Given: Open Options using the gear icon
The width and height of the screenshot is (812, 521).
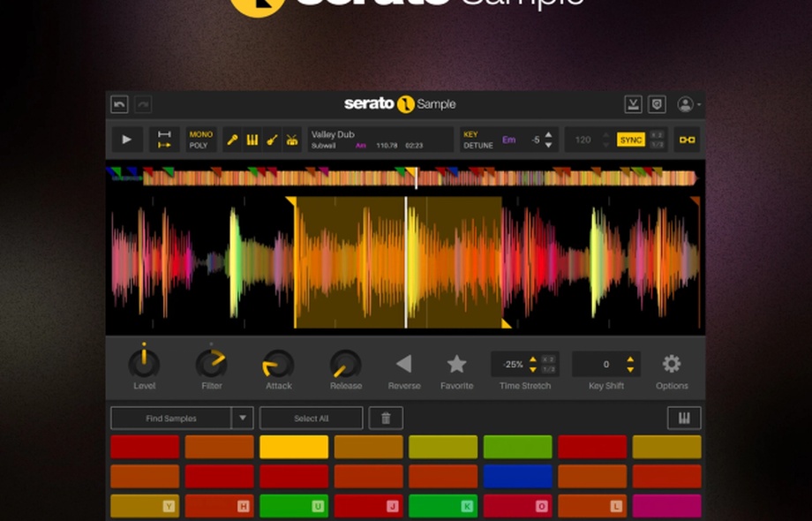Looking at the screenshot, I should pos(671,362).
